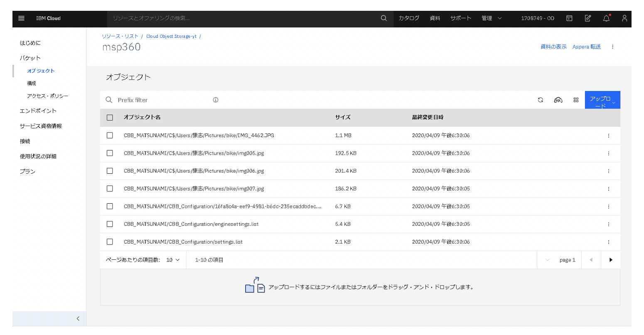The height and width of the screenshot is (335, 644).
Task: Sort by オブジェクト名 column header
Action: 142,117
